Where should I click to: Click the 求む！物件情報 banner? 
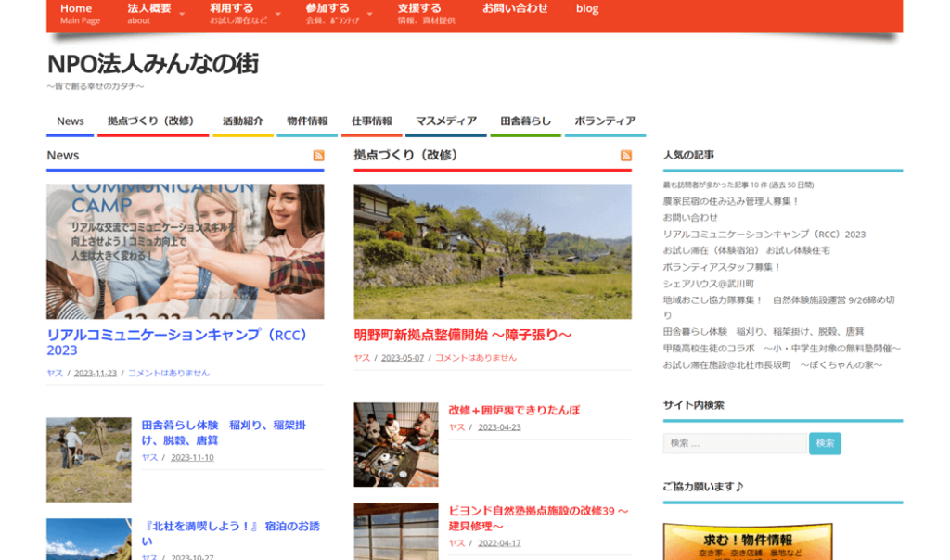pos(748,542)
